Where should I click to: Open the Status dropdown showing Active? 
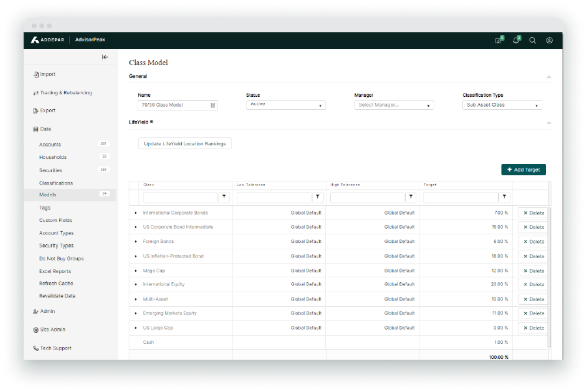286,105
